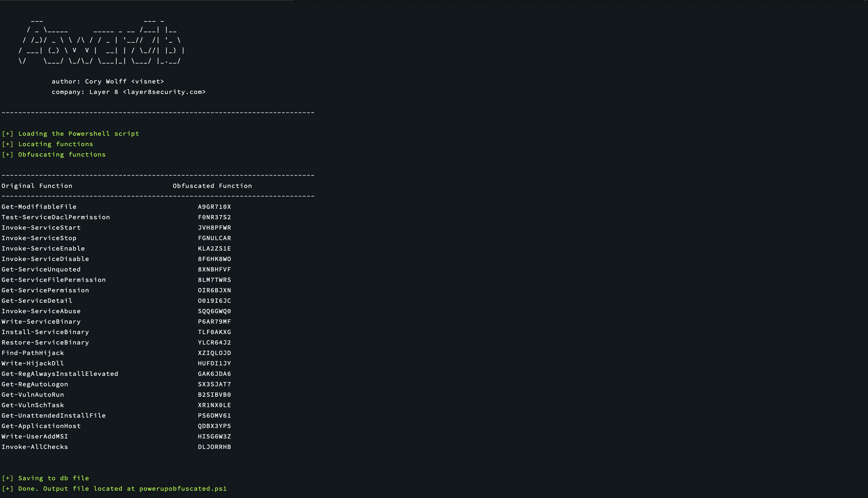Select the 'Get-ServiceUnquoted' function name
Image resolution: width=868 pixels, height=498 pixels.
tap(41, 269)
